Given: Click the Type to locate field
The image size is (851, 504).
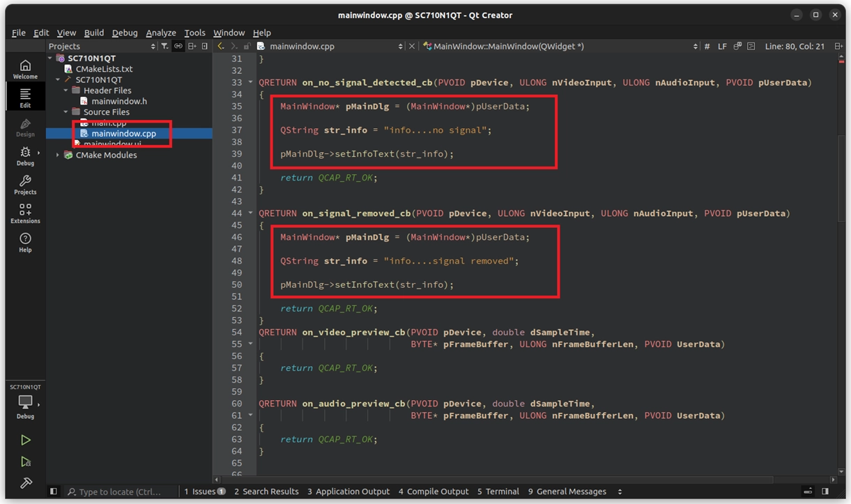Looking at the screenshot, I should pyautogui.click(x=120, y=491).
